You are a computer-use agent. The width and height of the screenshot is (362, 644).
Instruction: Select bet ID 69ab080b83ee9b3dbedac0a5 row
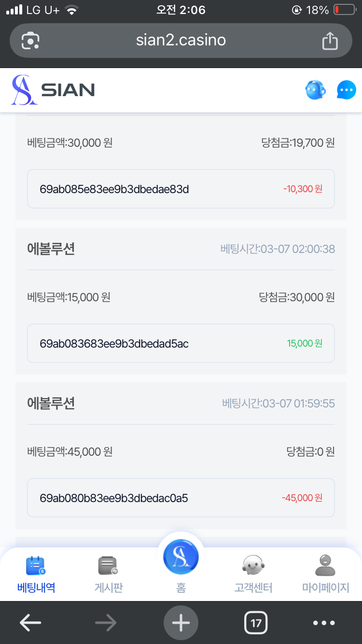tap(181, 498)
